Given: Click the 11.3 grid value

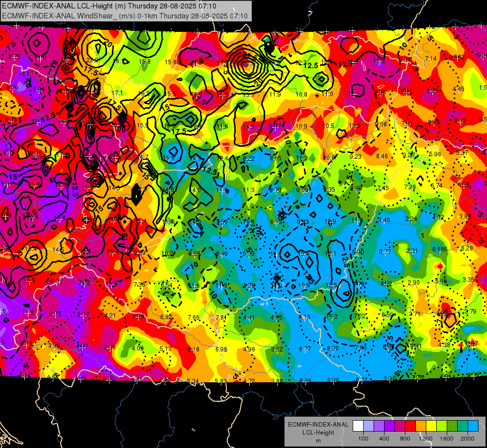Looking at the screenshot, I should click(x=248, y=190).
